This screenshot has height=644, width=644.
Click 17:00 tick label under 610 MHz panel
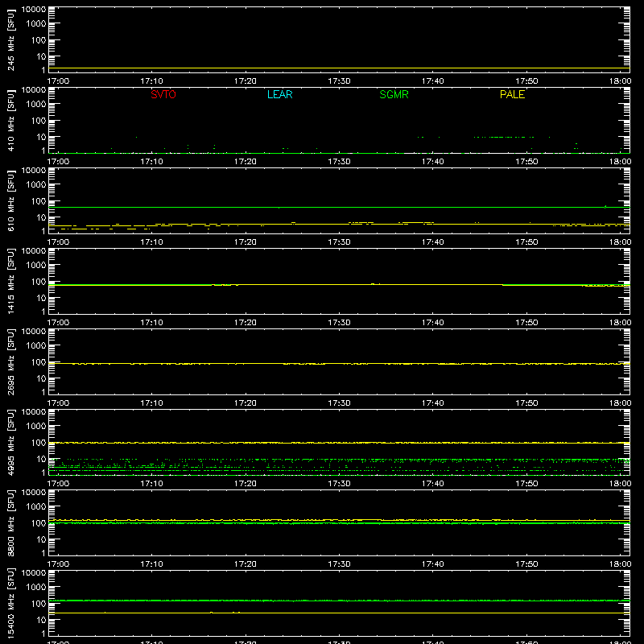(58, 242)
